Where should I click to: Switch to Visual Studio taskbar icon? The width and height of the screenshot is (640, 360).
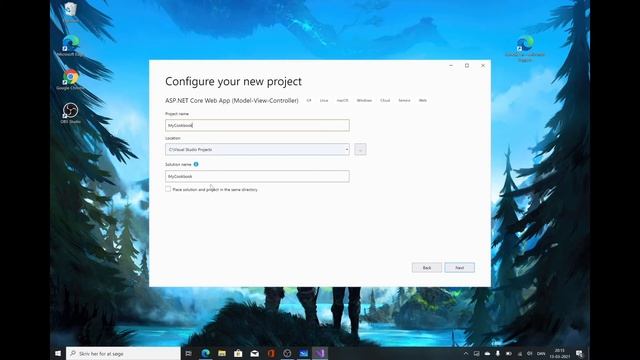coord(320,353)
